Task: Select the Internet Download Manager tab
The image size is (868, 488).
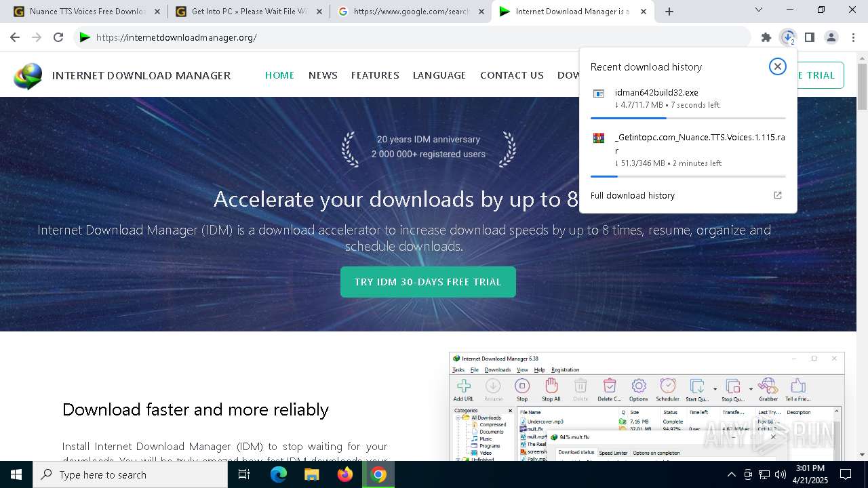Action: [573, 12]
